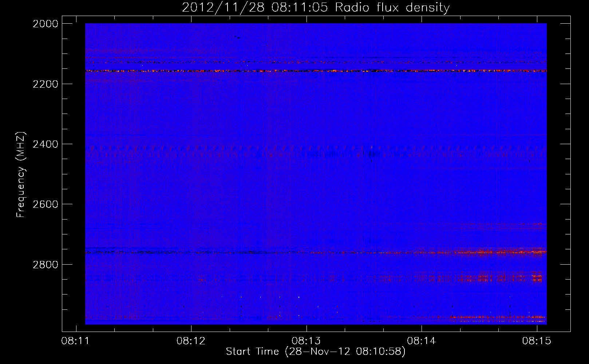Click the '08:13' time axis label
Image resolution: width=589 pixels, height=364 pixels.
pos(306,341)
